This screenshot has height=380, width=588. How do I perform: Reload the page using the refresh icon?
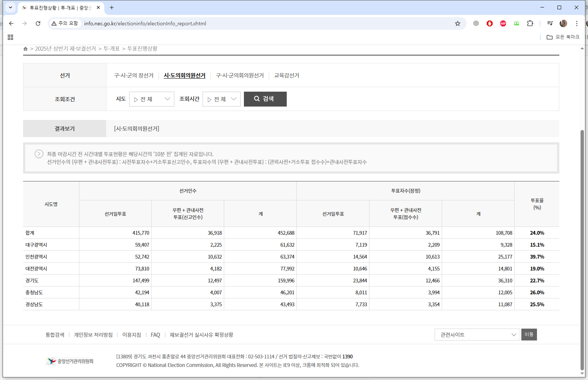pyautogui.click(x=38, y=23)
